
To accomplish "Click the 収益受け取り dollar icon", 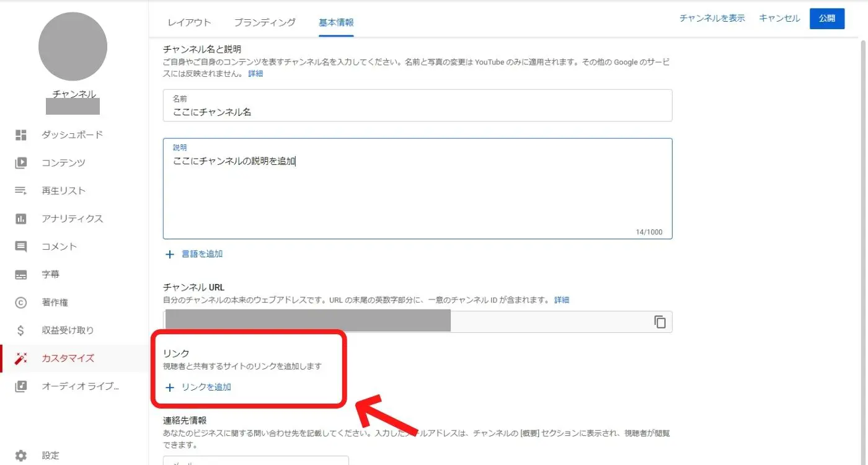I will pos(21,330).
